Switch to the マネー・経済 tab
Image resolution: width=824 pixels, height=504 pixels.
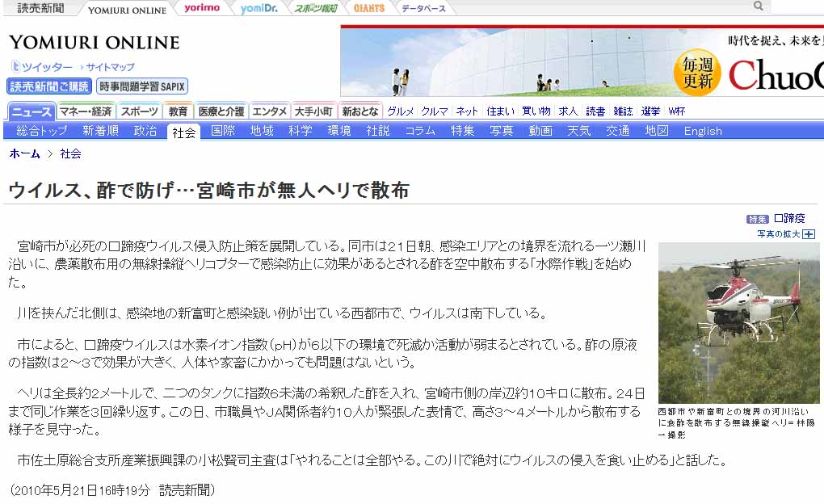86,111
